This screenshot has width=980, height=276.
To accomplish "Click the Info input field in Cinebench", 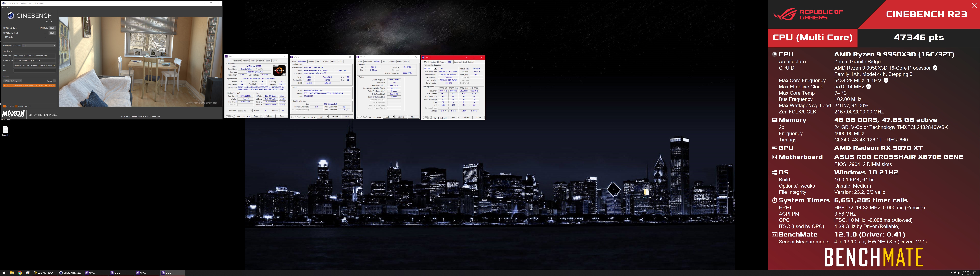I will click(x=35, y=71).
